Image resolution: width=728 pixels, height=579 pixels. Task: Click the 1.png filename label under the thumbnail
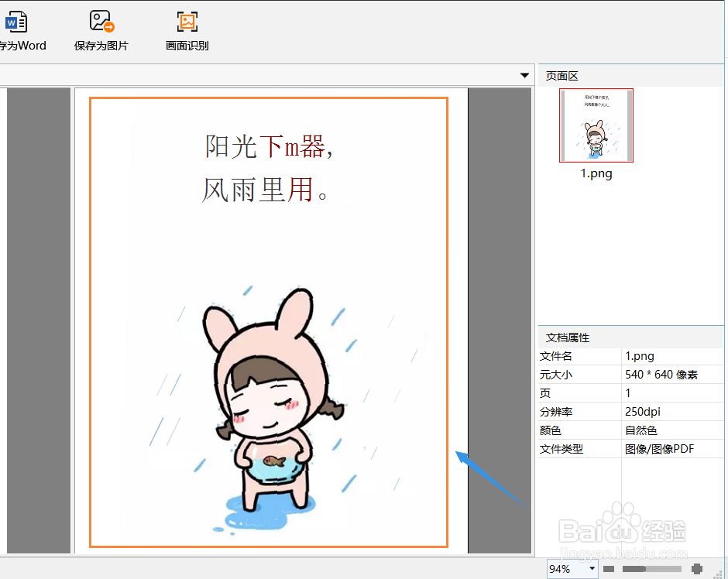[x=596, y=173]
